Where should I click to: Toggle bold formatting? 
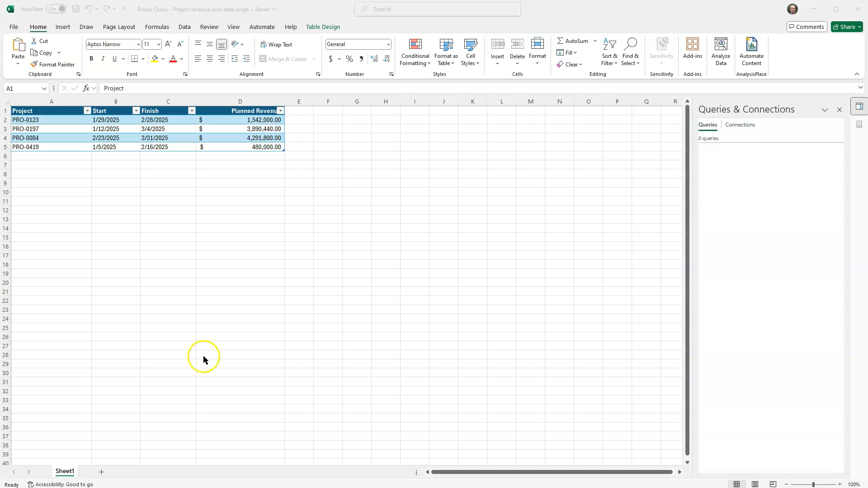(x=91, y=58)
